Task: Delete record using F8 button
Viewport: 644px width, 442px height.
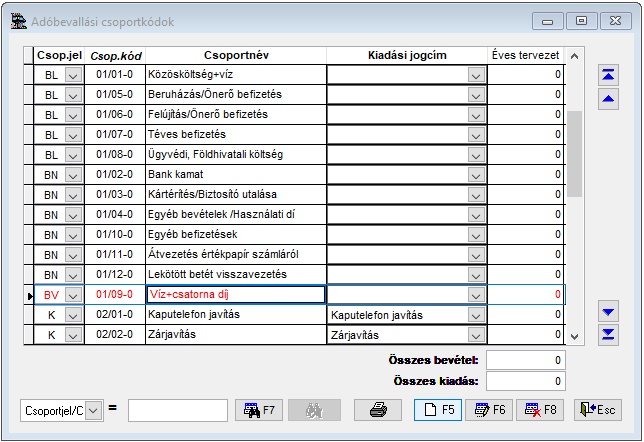Action: point(539,409)
